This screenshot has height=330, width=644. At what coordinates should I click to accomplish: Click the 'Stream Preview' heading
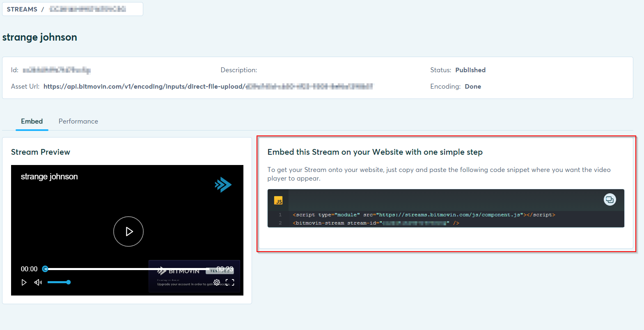41,152
